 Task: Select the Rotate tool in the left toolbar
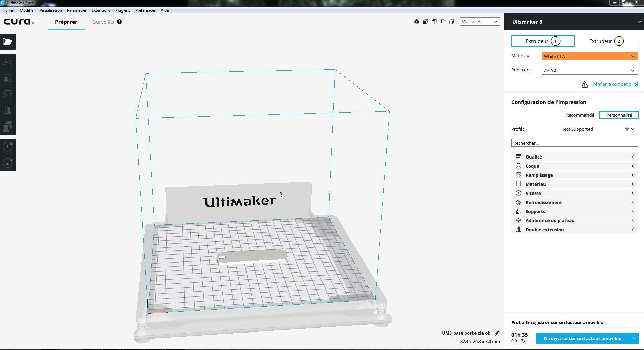coord(8,94)
